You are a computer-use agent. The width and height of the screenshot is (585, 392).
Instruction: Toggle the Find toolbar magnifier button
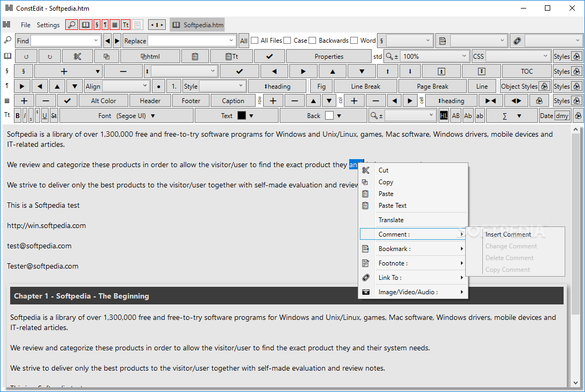coord(72,25)
